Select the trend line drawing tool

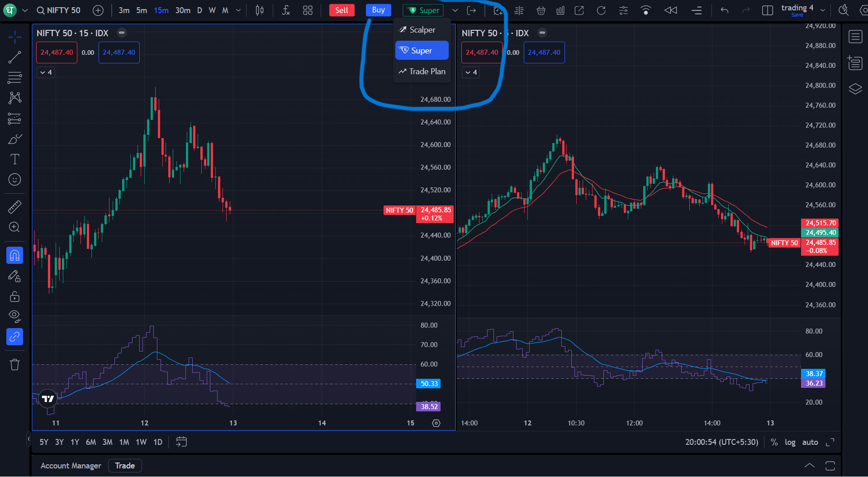click(14, 57)
